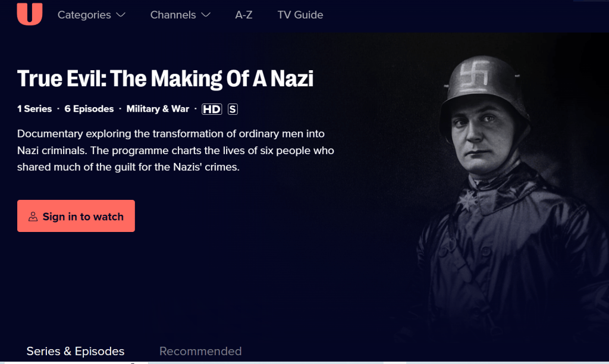Click the S subtitles badge icon
Viewport: 609px width, 364px height.
pyautogui.click(x=233, y=109)
